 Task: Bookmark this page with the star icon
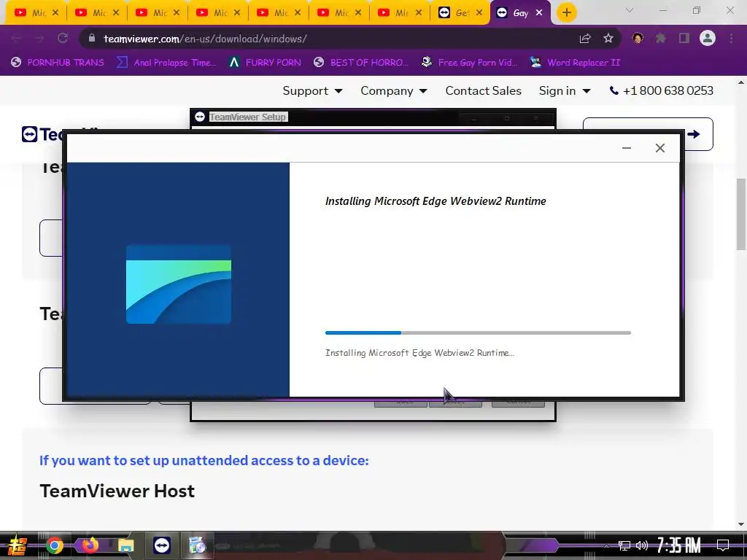608,39
